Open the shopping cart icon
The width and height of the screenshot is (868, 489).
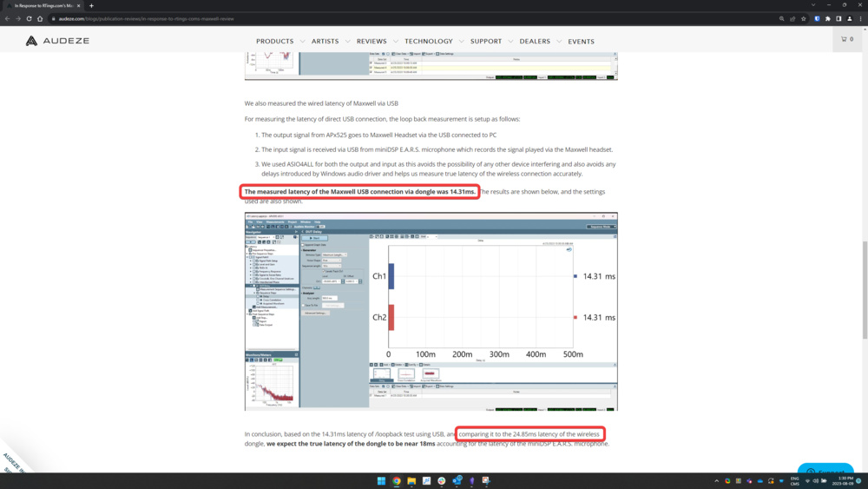pyautogui.click(x=846, y=39)
